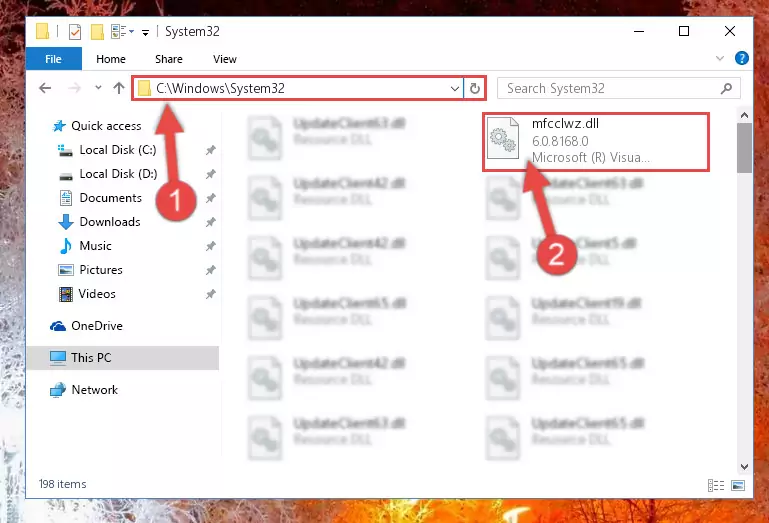Image resolution: width=769 pixels, height=523 pixels.
Task: Click the pin icon next to Documents
Action: [x=210, y=198]
